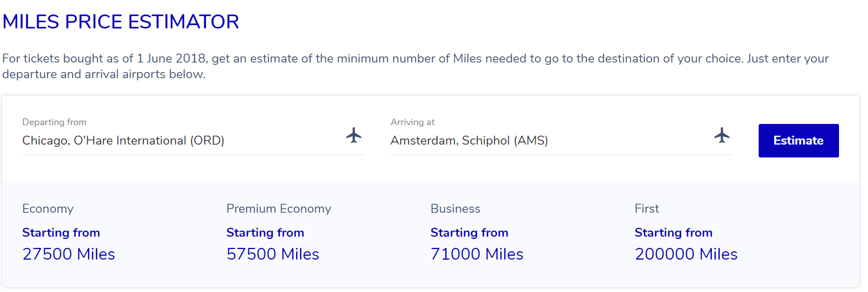Click the blue Estimate button
The width and height of the screenshot is (868, 292).
(x=798, y=141)
